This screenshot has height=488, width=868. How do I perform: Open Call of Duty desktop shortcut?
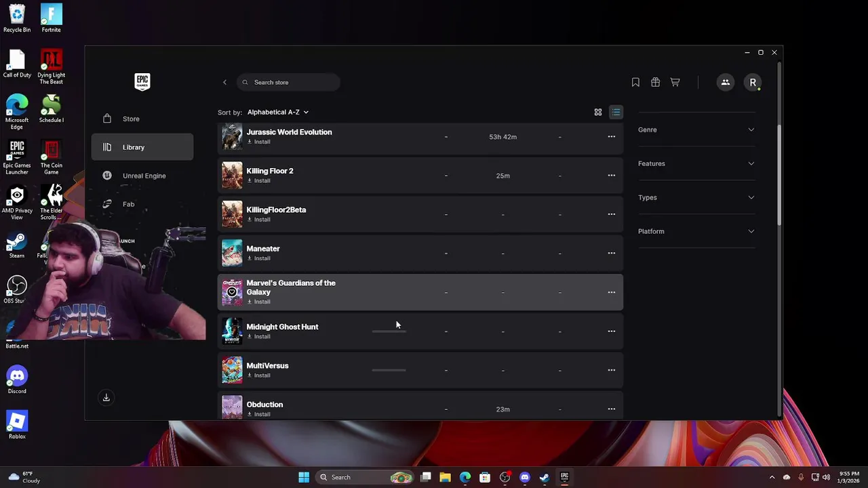pyautogui.click(x=17, y=64)
